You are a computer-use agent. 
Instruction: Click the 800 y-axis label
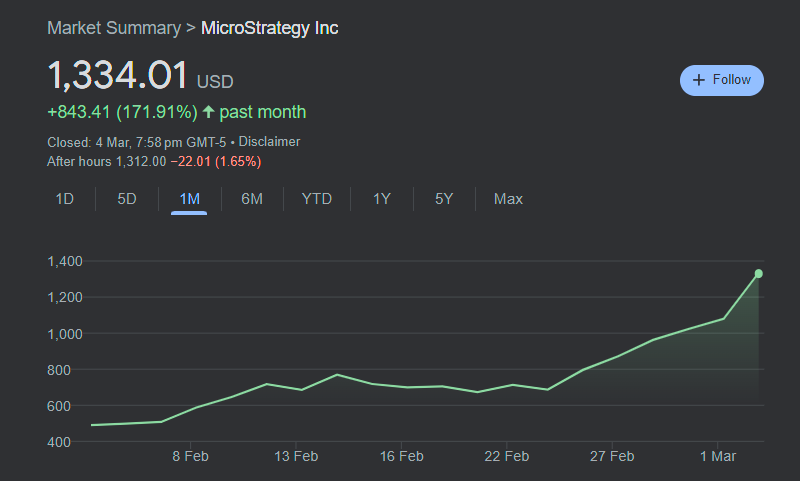click(x=59, y=370)
